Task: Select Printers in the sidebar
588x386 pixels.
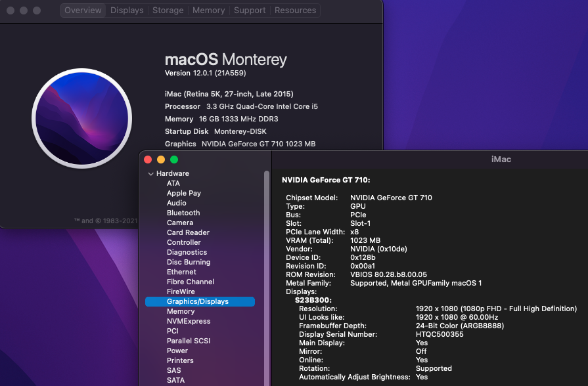Action: pos(180,360)
